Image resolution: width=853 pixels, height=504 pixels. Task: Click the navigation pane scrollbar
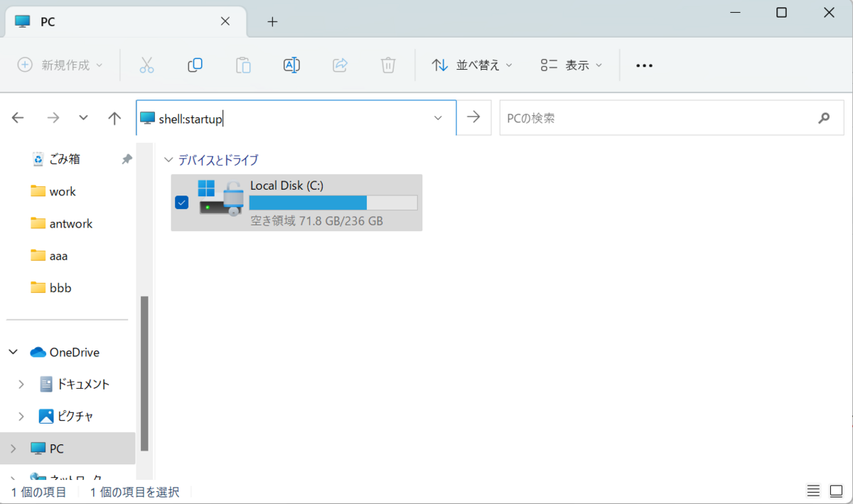[x=145, y=373]
